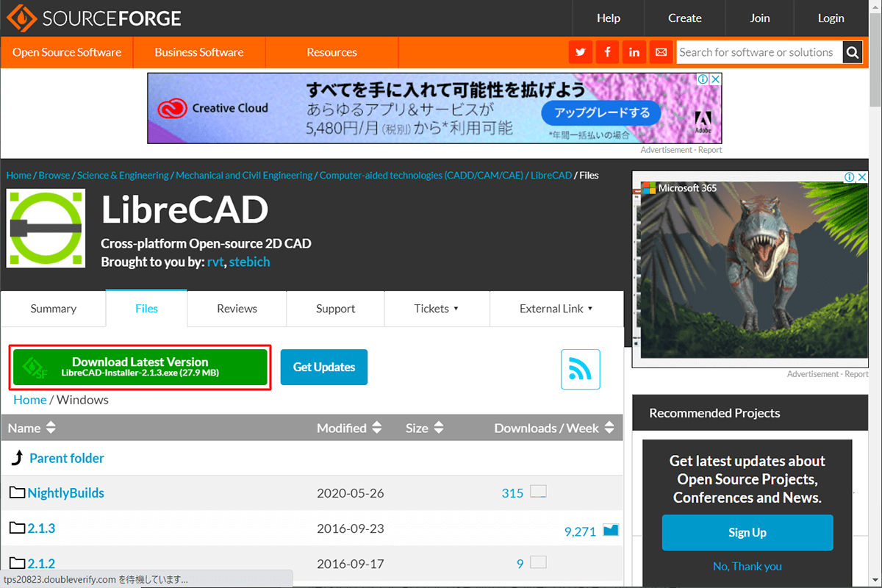Image resolution: width=882 pixels, height=588 pixels.
Task: Click the search for software input field
Action: tap(758, 52)
